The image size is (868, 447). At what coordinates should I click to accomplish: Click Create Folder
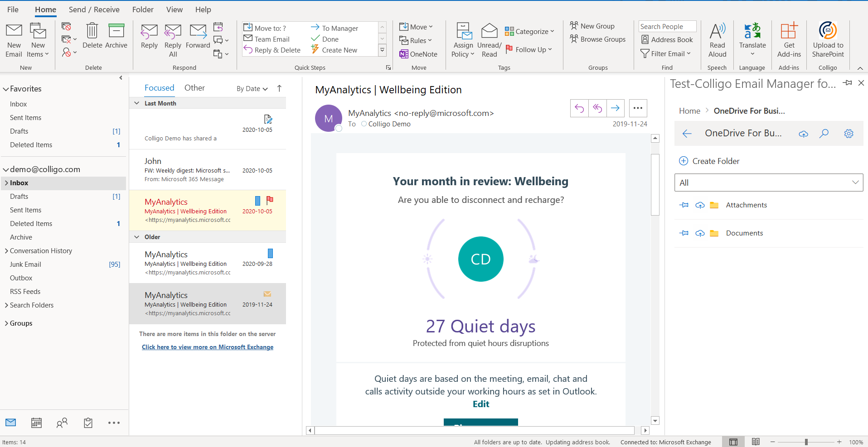point(709,161)
